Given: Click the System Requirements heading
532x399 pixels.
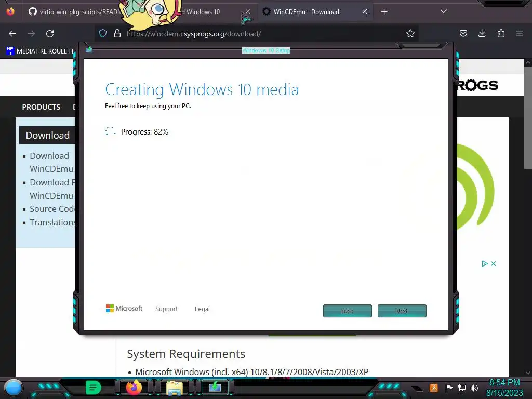Looking at the screenshot, I should (186, 354).
